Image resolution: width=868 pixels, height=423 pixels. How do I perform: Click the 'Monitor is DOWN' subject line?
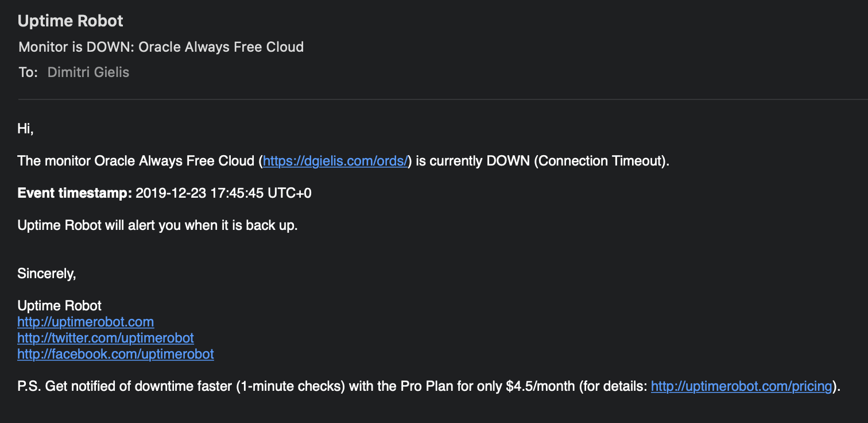pyautogui.click(x=161, y=47)
